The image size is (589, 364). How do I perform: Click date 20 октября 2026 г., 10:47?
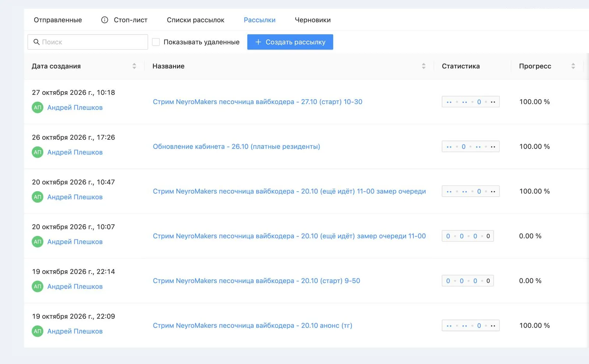(x=74, y=182)
